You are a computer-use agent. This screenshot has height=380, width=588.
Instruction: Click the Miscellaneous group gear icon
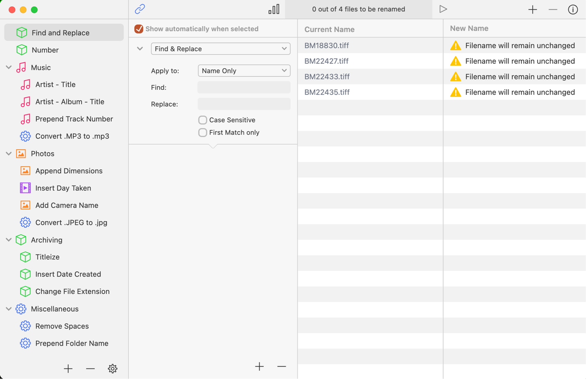pos(21,309)
